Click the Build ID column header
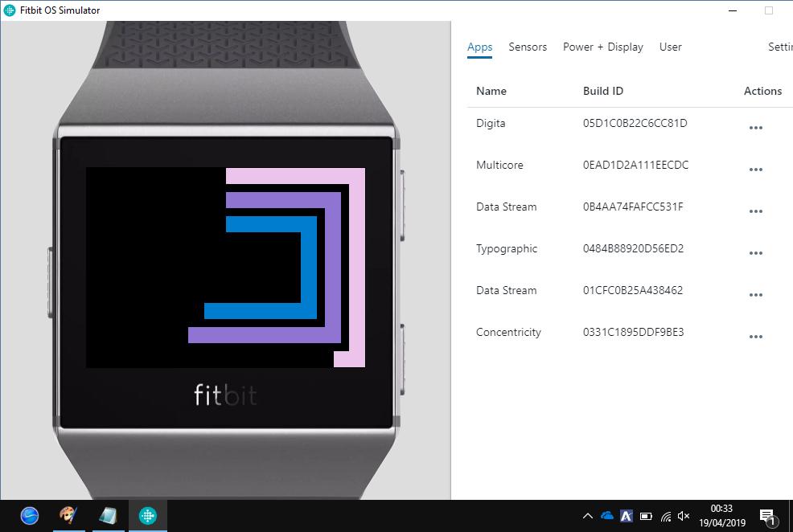Screen dimensions: 793x532 coord(603,91)
